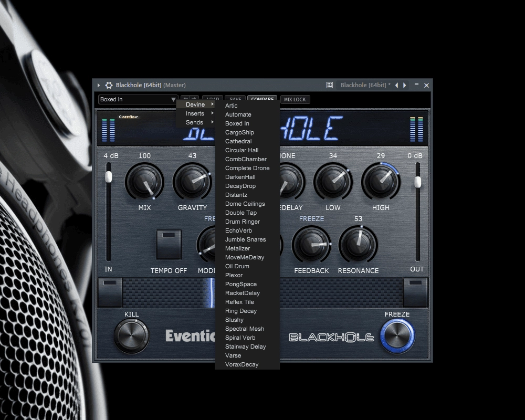Image resolution: width=525 pixels, height=420 pixels.
Task: Choose the Circular Hall preset
Action: point(247,150)
